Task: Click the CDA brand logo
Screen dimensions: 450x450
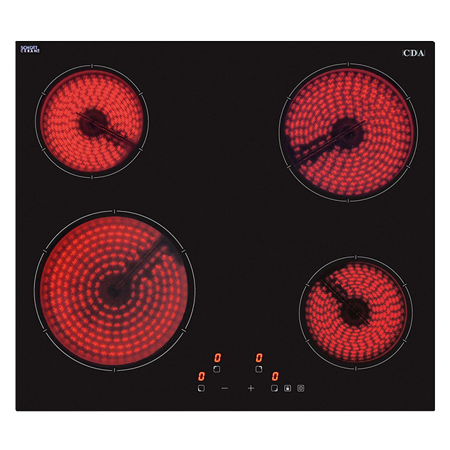Action: point(414,53)
